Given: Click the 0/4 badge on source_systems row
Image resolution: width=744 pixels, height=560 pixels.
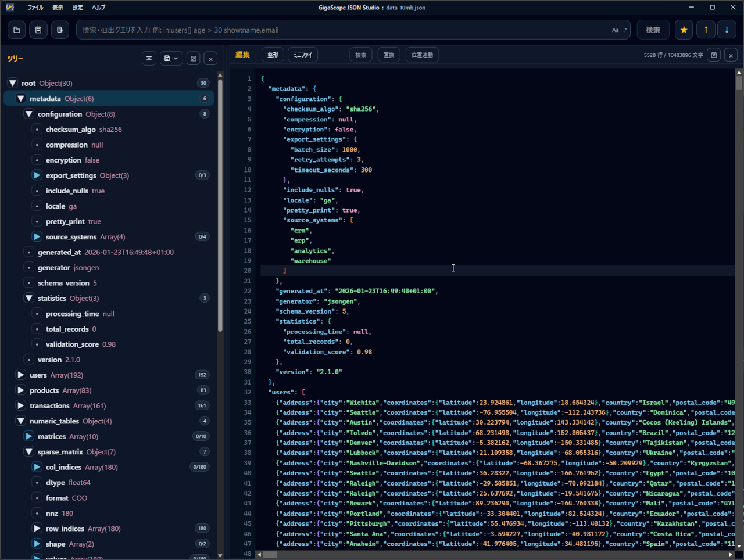Looking at the screenshot, I should tap(202, 237).
